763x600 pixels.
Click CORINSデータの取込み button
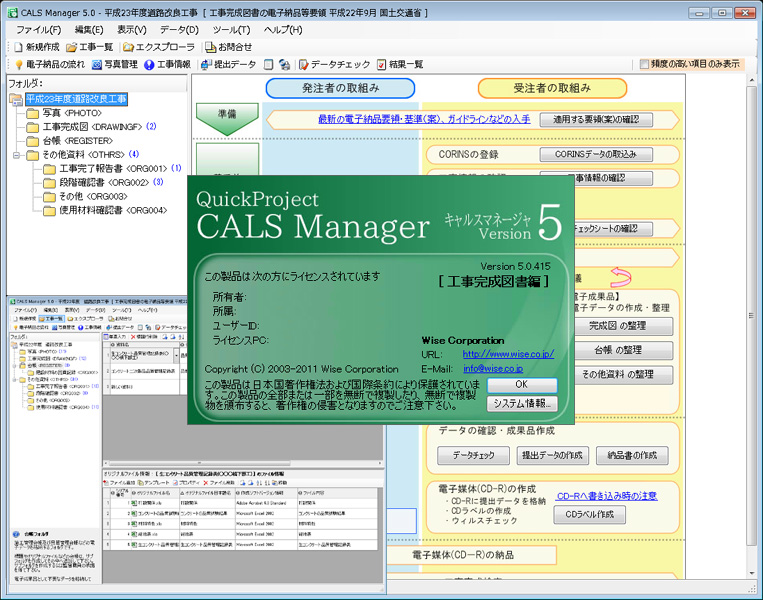click(x=596, y=154)
